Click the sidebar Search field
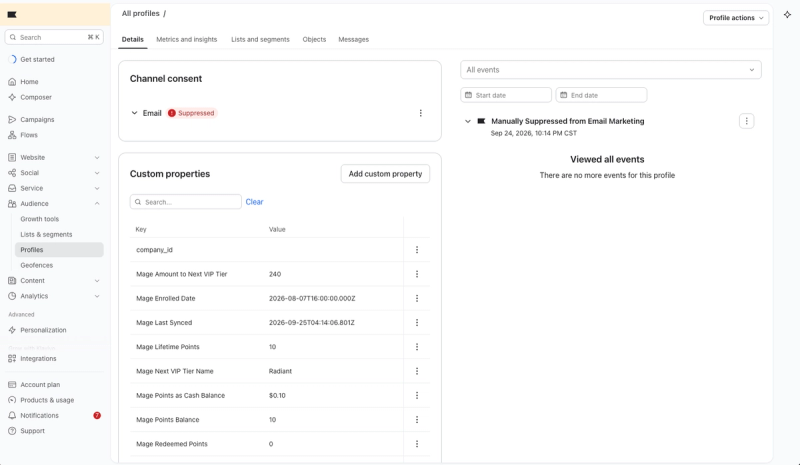 point(54,37)
